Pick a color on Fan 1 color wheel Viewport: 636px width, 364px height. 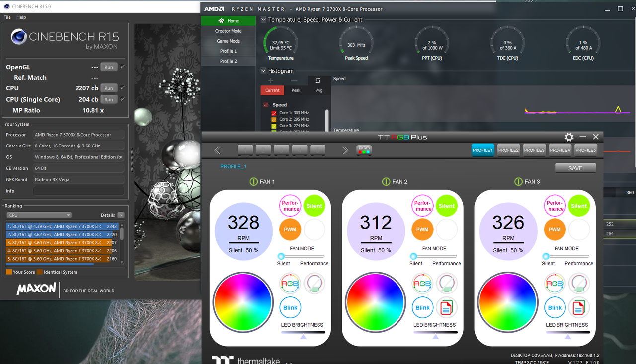coord(243,301)
